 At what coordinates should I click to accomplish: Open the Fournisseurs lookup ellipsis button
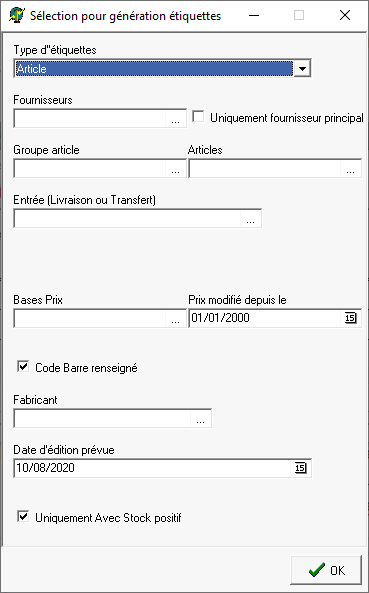coord(175,119)
